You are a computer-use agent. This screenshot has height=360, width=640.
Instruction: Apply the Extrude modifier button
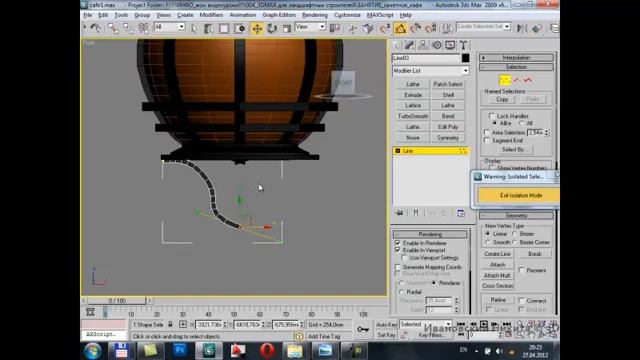[x=413, y=95]
